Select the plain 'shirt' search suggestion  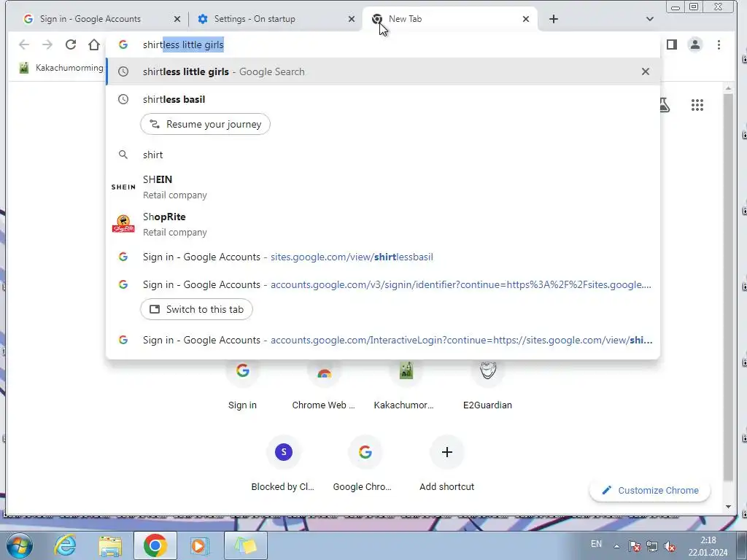[383, 155]
